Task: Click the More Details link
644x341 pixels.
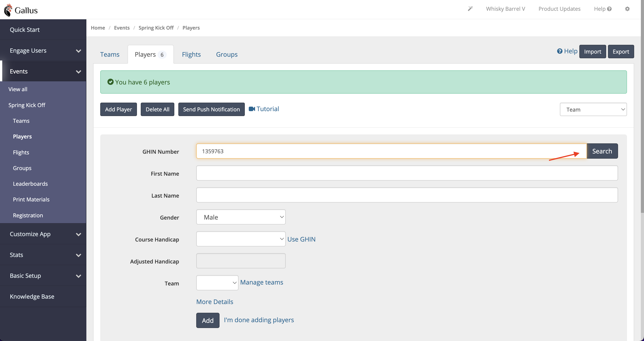Action: coord(215,302)
